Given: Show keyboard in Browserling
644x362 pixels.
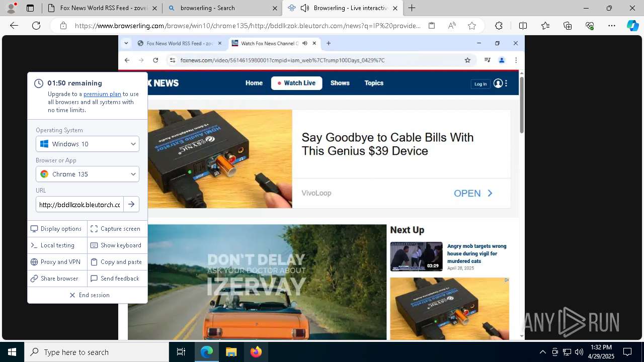Looking at the screenshot, I should [x=116, y=245].
